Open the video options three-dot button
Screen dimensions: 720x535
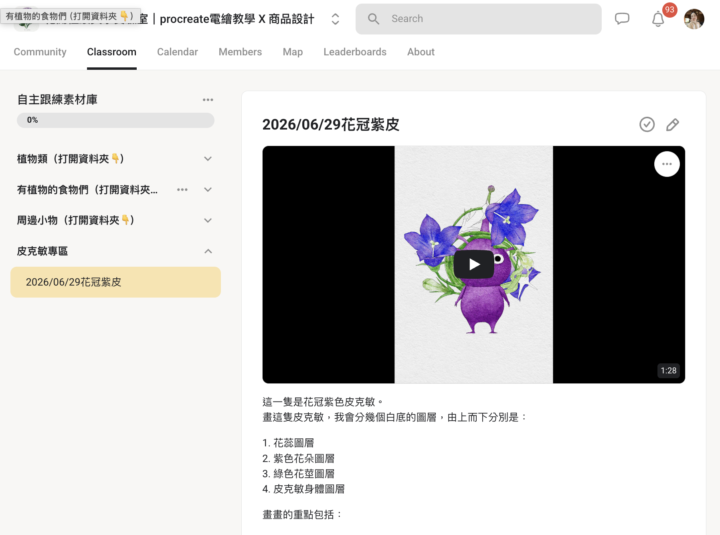(x=667, y=164)
